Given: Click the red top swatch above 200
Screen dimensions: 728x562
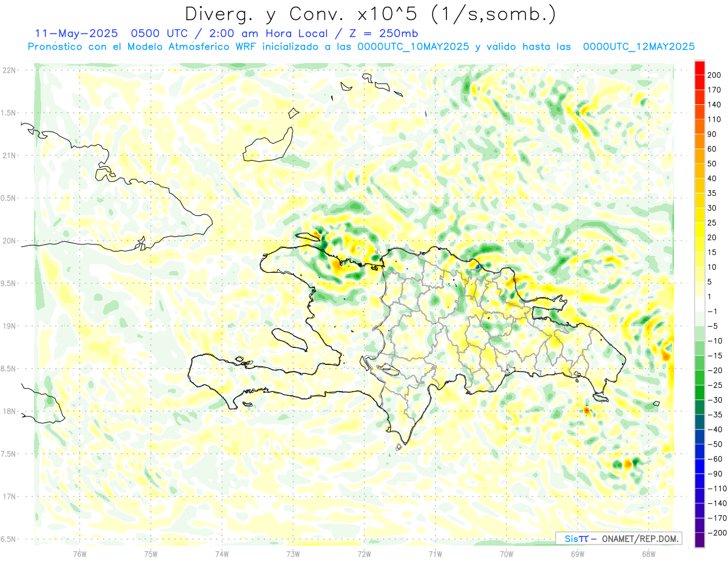Looking at the screenshot, I should (x=700, y=68).
